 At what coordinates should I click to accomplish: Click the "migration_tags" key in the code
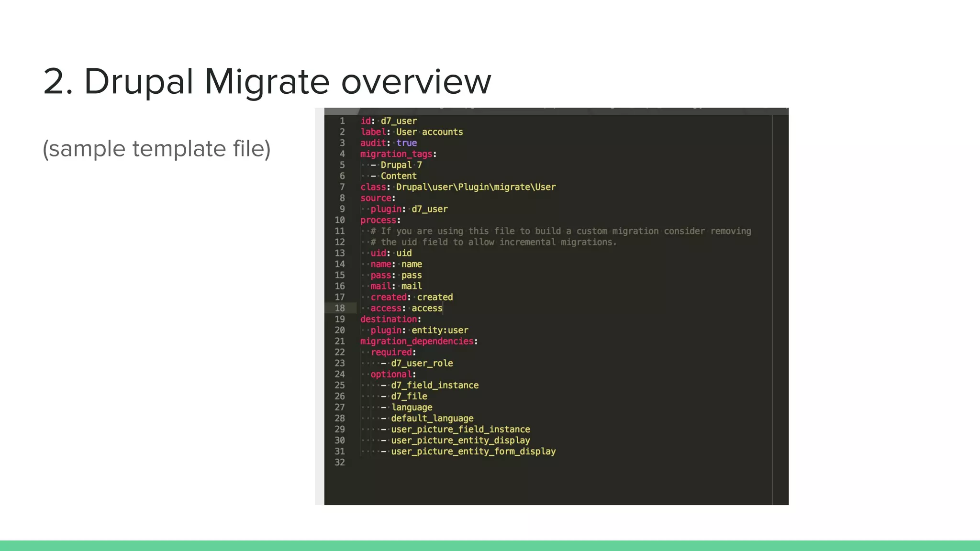click(x=396, y=154)
